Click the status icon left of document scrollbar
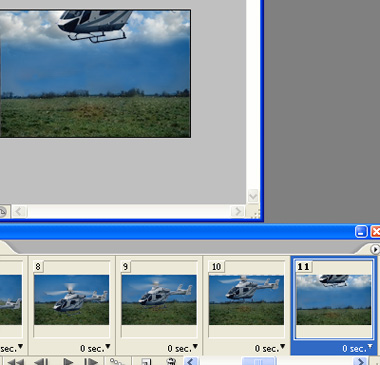Image resolution: width=380 pixels, height=365 pixels. (x=3, y=212)
